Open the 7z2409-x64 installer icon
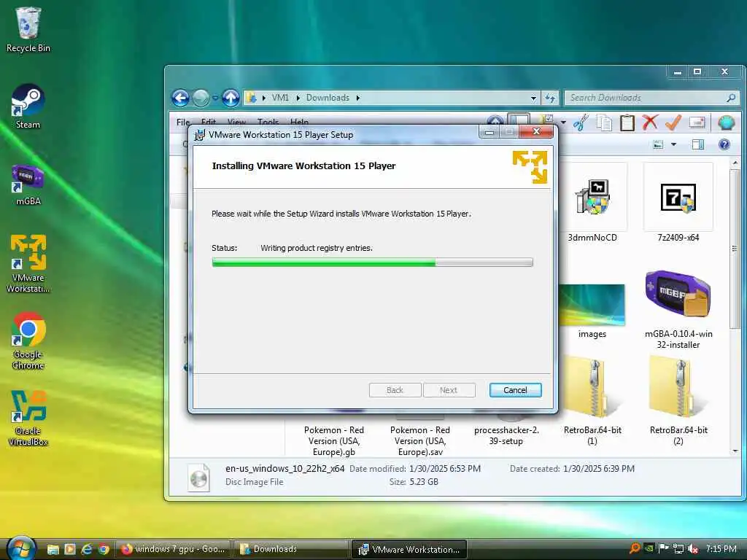The height and width of the screenshot is (560, 747). point(678,203)
